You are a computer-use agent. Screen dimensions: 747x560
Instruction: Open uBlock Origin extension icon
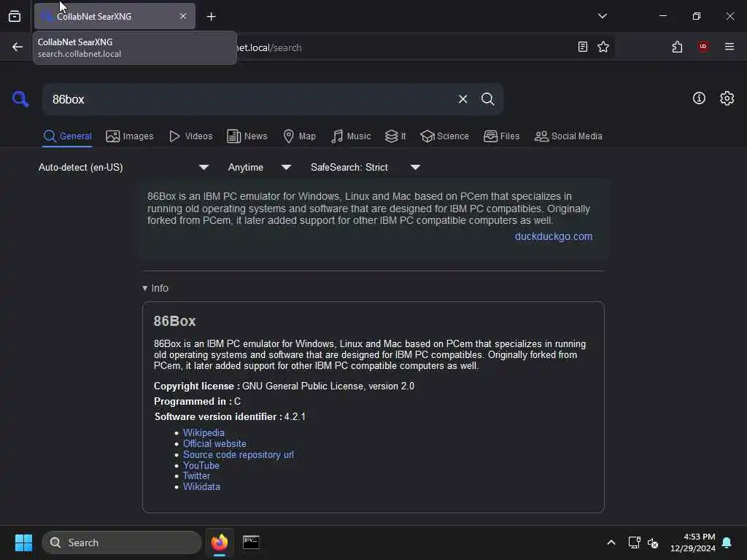point(703,47)
